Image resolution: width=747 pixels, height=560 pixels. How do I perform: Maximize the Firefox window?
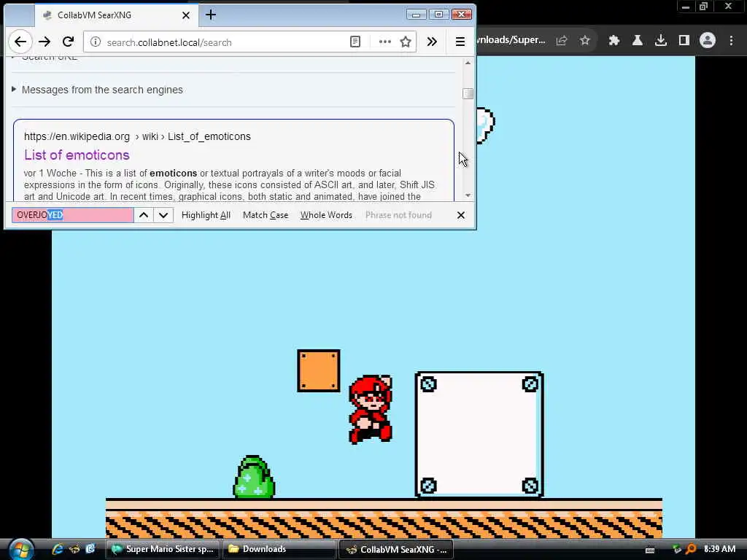coord(438,15)
